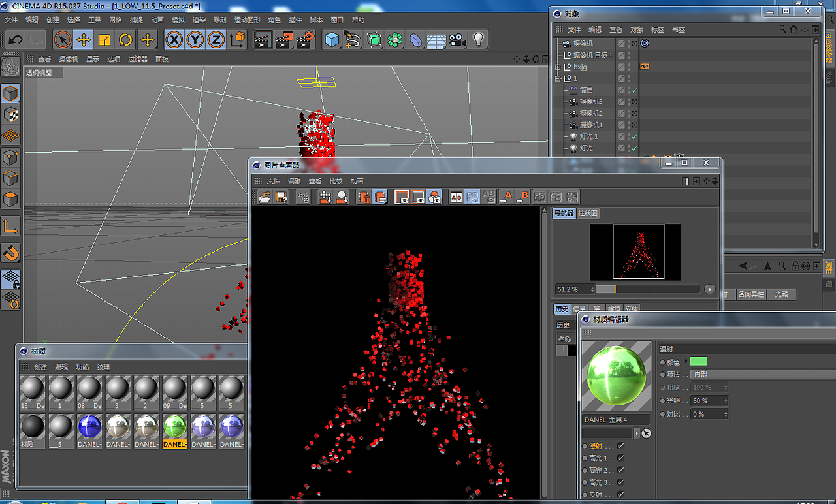
Task: Open 标签 menu in Objects panel
Action: (658, 29)
